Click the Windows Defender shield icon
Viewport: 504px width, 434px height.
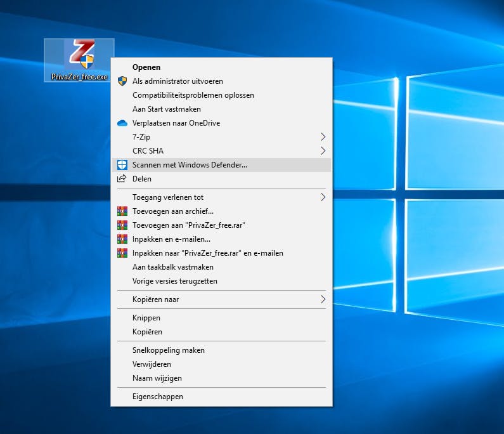click(122, 165)
